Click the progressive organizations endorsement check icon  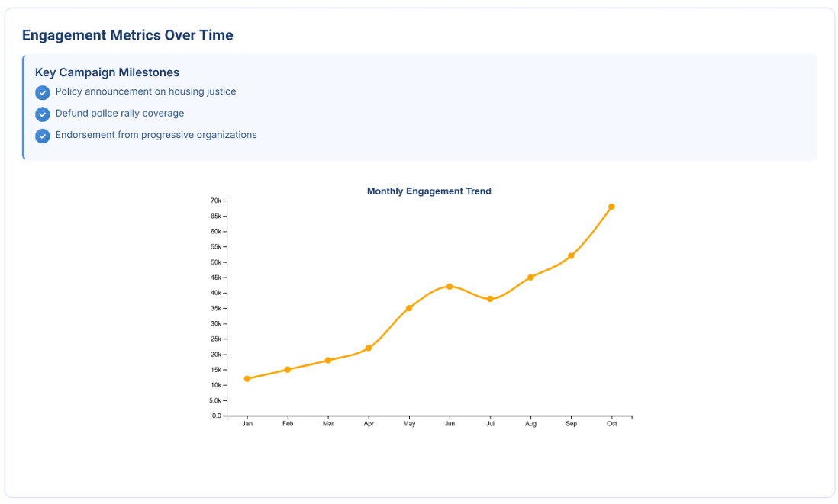43,136
